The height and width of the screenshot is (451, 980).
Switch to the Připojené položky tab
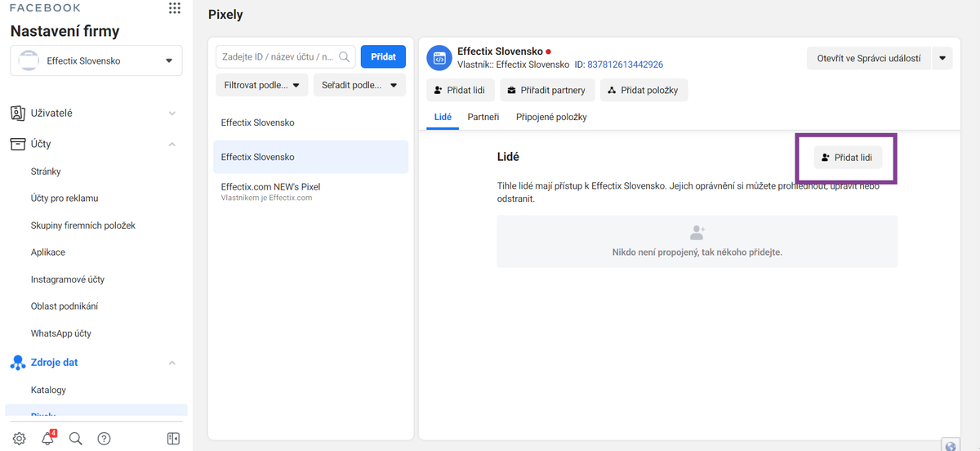pos(551,117)
